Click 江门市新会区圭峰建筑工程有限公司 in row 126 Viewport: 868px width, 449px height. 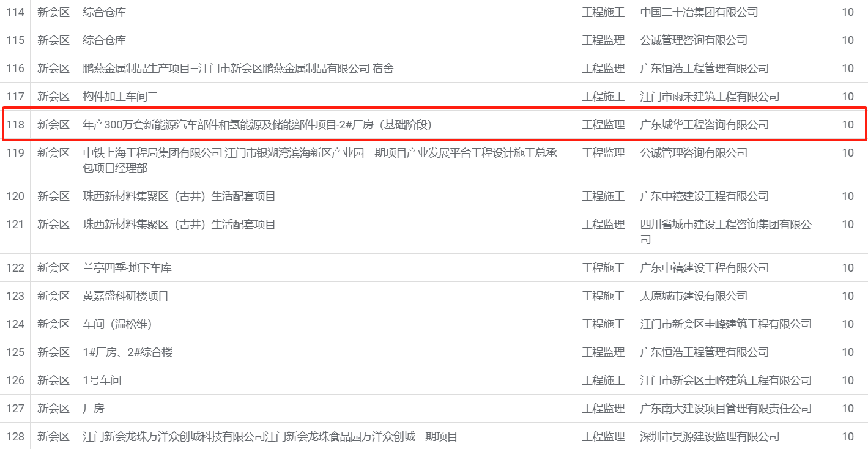(725, 380)
